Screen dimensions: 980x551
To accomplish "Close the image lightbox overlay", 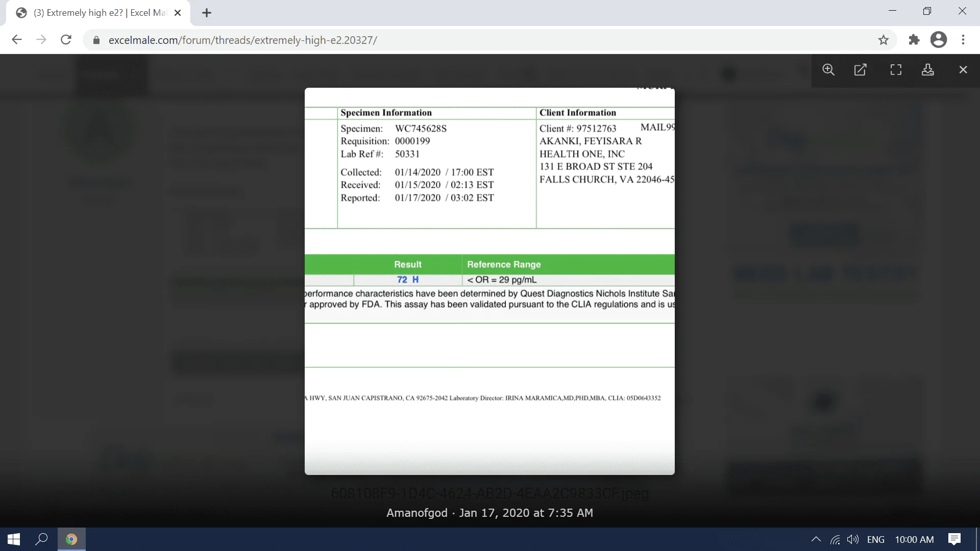I will pos(963,70).
